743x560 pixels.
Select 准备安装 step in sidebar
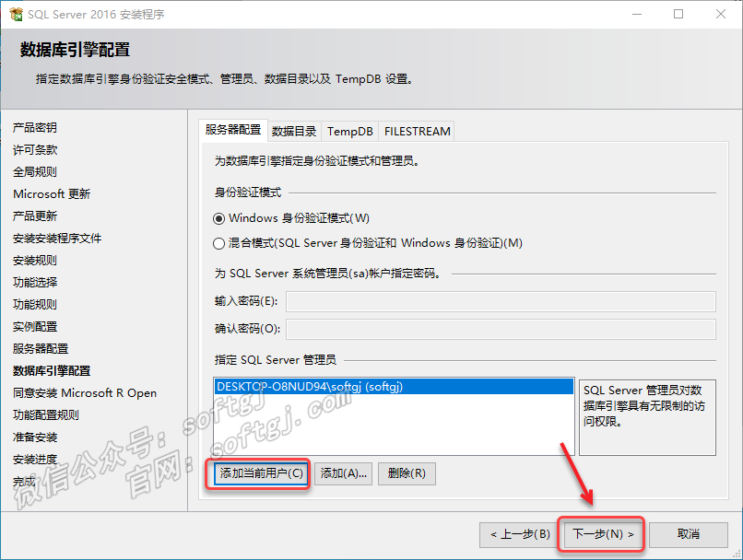35,437
